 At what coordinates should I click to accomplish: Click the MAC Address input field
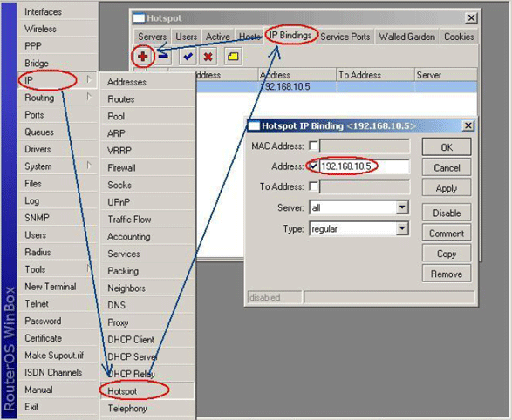click(x=364, y=146)
